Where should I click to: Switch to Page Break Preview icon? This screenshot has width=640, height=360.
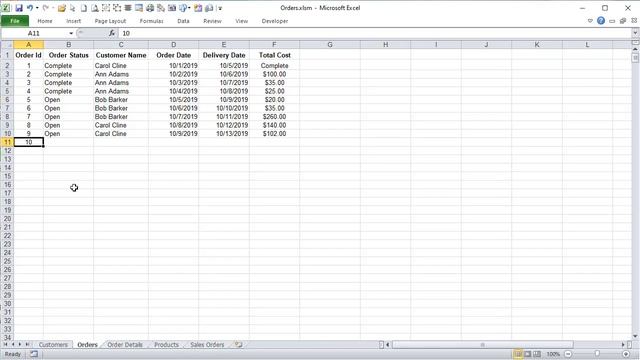[x=537, y=354]
